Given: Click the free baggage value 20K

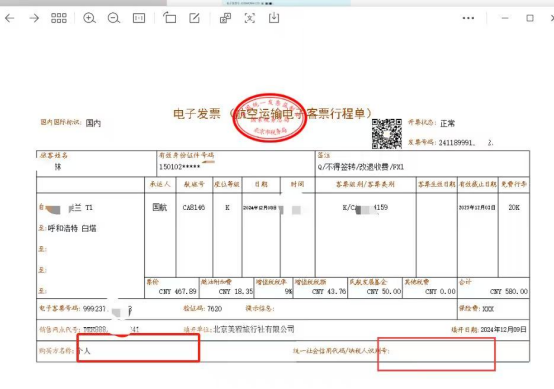Looking at the screenshot, I should point(514,207).
